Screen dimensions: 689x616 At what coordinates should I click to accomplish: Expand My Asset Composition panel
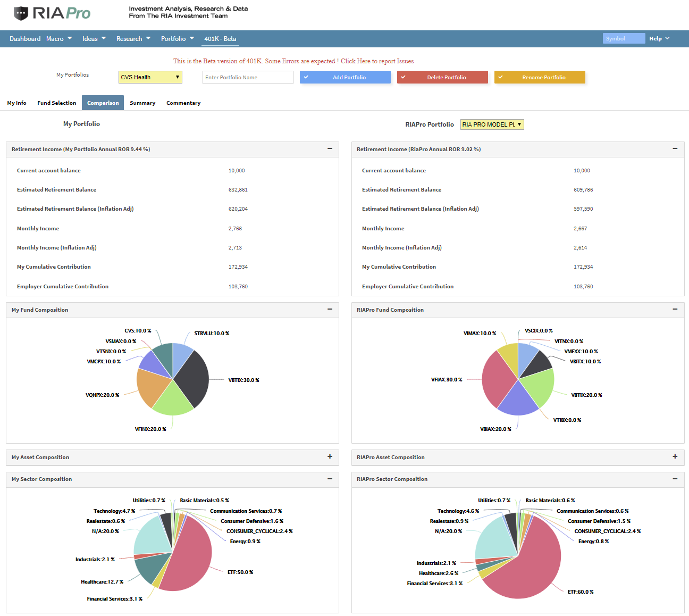330,457
